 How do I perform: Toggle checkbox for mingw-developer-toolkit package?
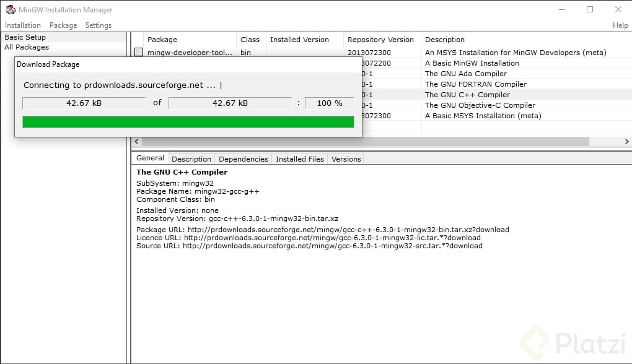pyautogui.click(x=139, y=52)
